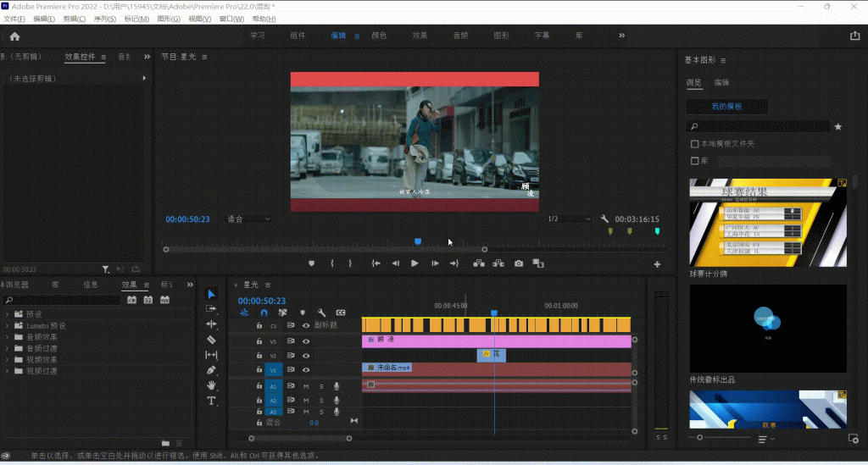Mute audio track A1
868x465 pixels.
tap(306, 386)
